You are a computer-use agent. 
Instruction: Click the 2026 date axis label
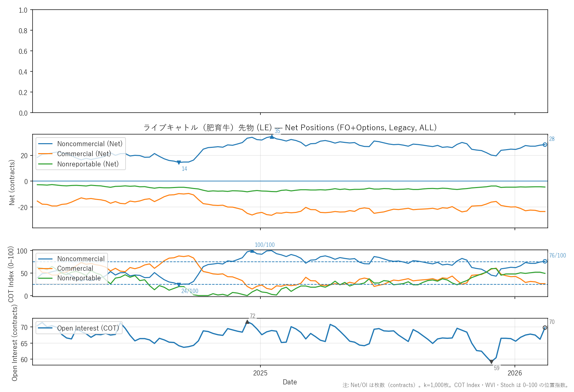click(515, 373)
